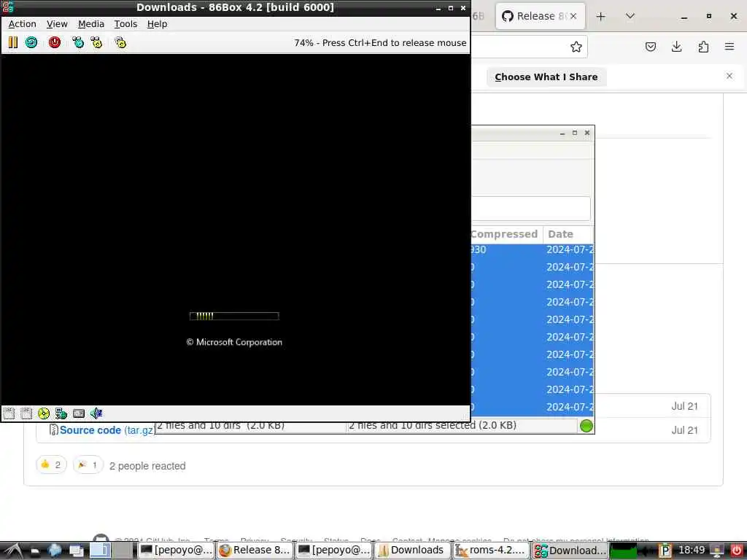The height and width of the screenshot is (560, 747).
Task: Open the system start menu bird icon
Action: coord(12,551)
